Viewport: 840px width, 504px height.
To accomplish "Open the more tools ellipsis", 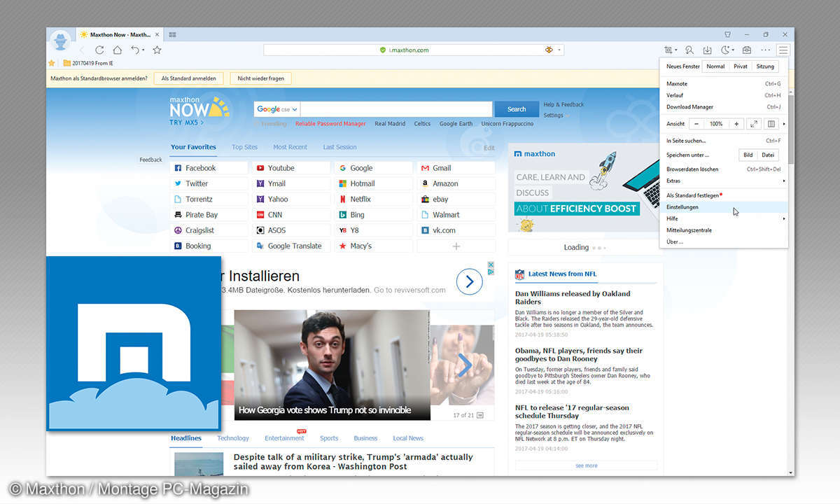I will tap(765, 50).
